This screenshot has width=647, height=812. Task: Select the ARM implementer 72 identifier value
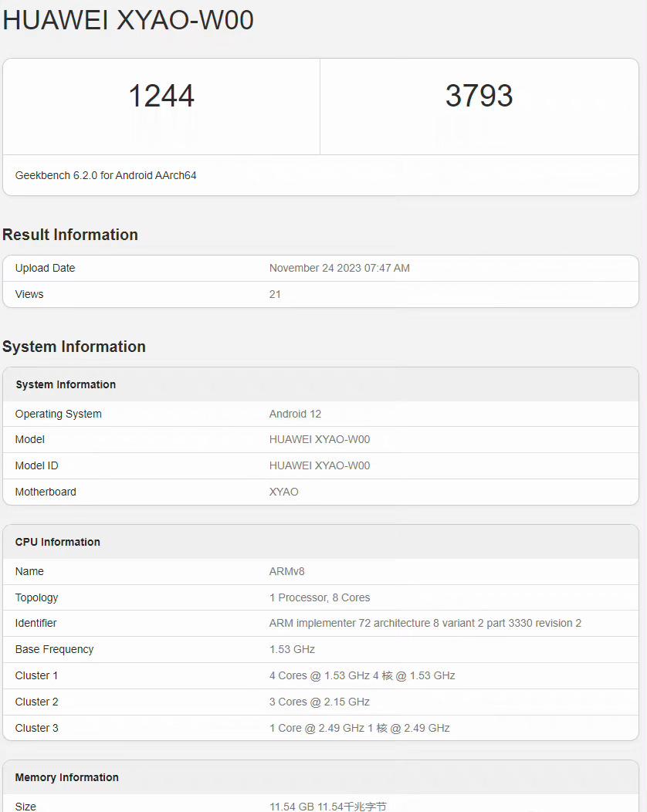[x=425, y=623]
